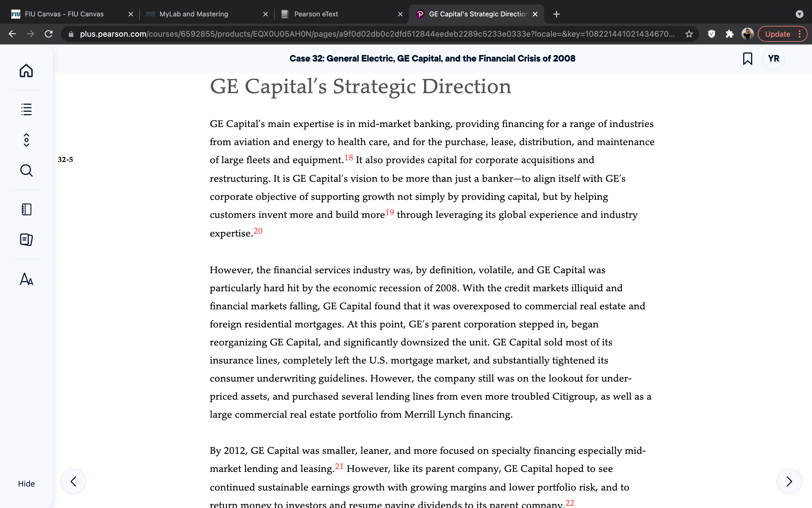
Task: Bookmark this page with the bookmark icon
Action: (747, 58)
